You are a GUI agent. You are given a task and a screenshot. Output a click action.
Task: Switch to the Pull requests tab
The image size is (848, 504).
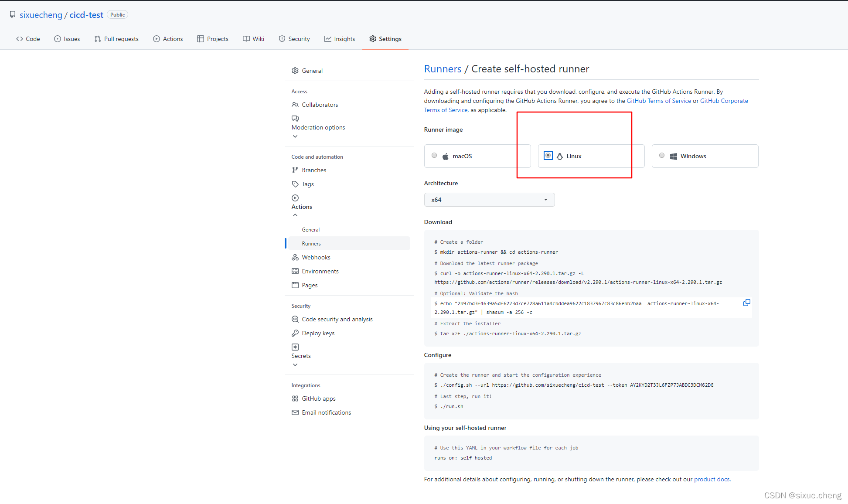pos(116,39)
